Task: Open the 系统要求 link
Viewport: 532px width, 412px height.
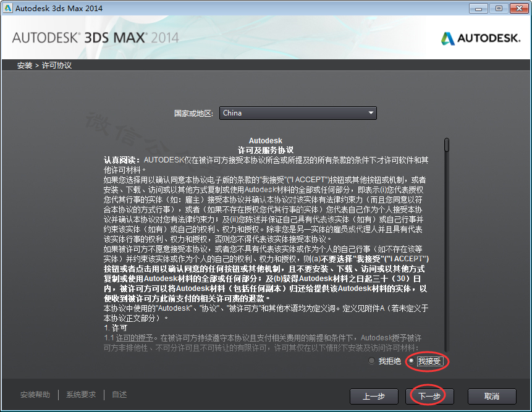Action: pyautogui.click(x=81, y=395)
